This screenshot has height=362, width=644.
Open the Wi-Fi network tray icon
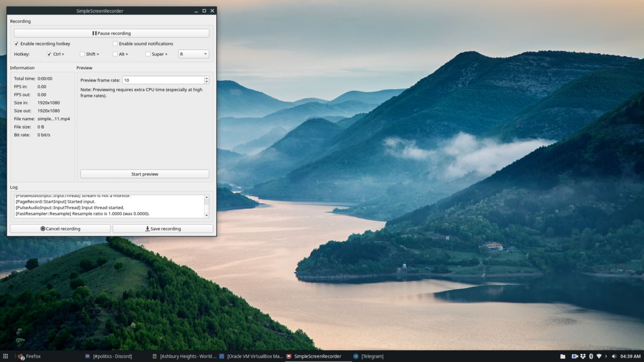(x=599, y=356)
